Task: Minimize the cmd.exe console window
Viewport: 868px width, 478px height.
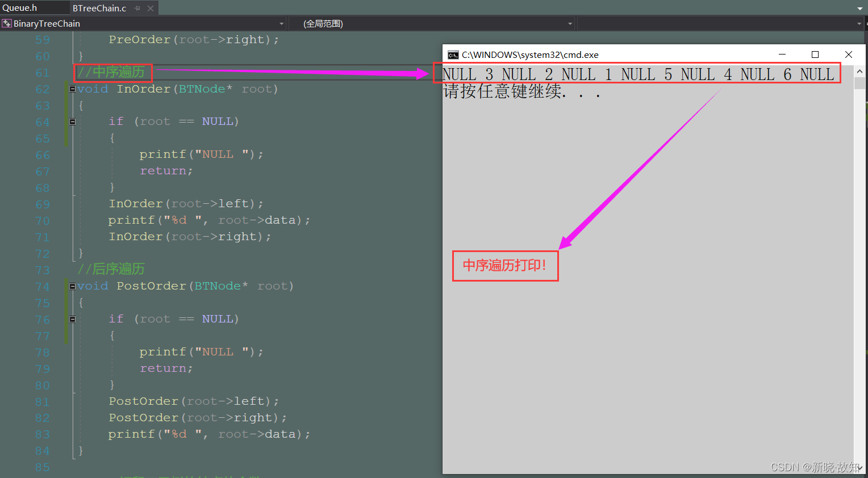Action: [782, 54]
